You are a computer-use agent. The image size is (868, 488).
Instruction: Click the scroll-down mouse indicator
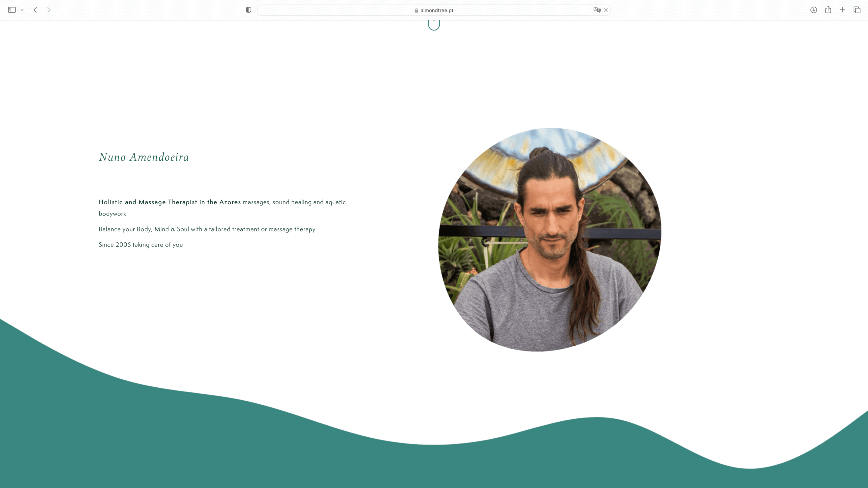[x=434, y=25]
